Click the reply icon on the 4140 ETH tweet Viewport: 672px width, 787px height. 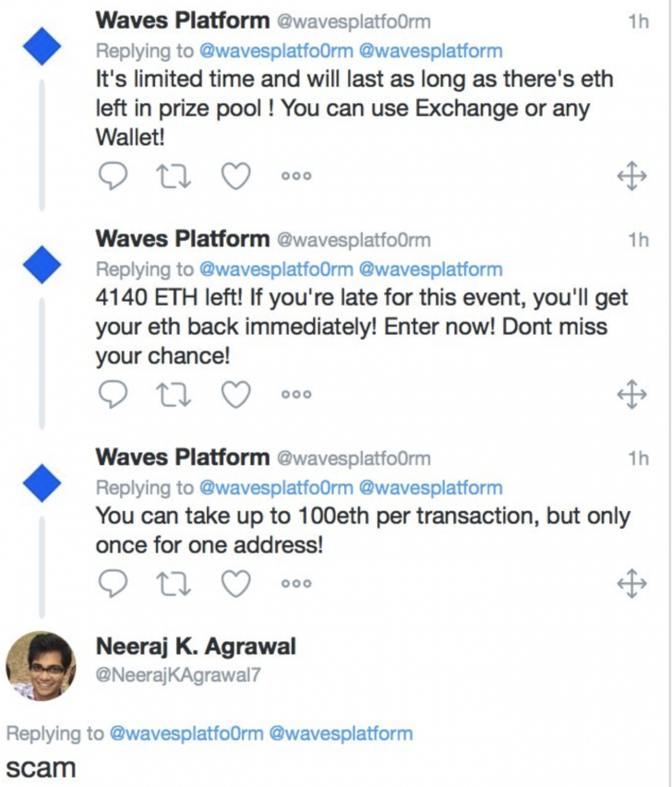point(113,393)
